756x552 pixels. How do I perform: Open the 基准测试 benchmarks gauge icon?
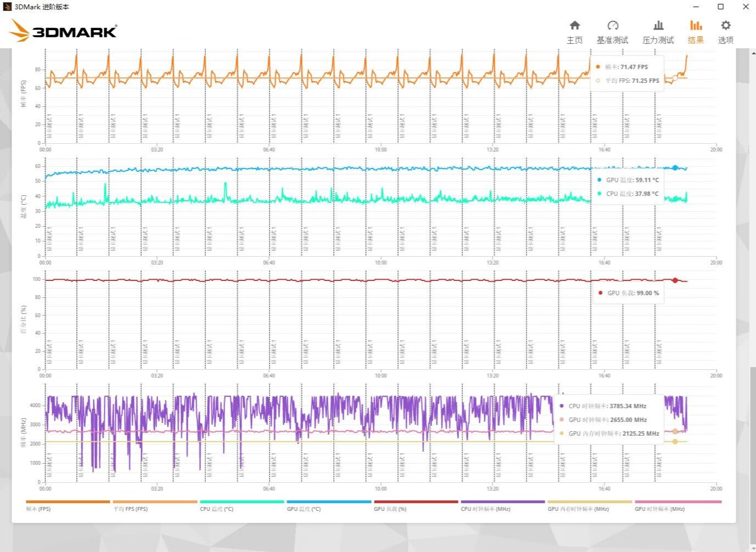pyautogui.click(x=613, y=25)
